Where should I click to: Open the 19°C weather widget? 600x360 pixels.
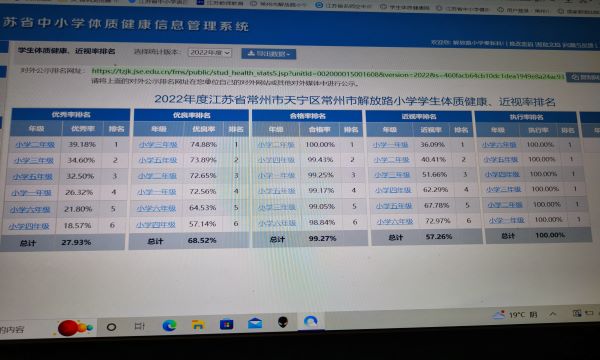tap(515, 315)
